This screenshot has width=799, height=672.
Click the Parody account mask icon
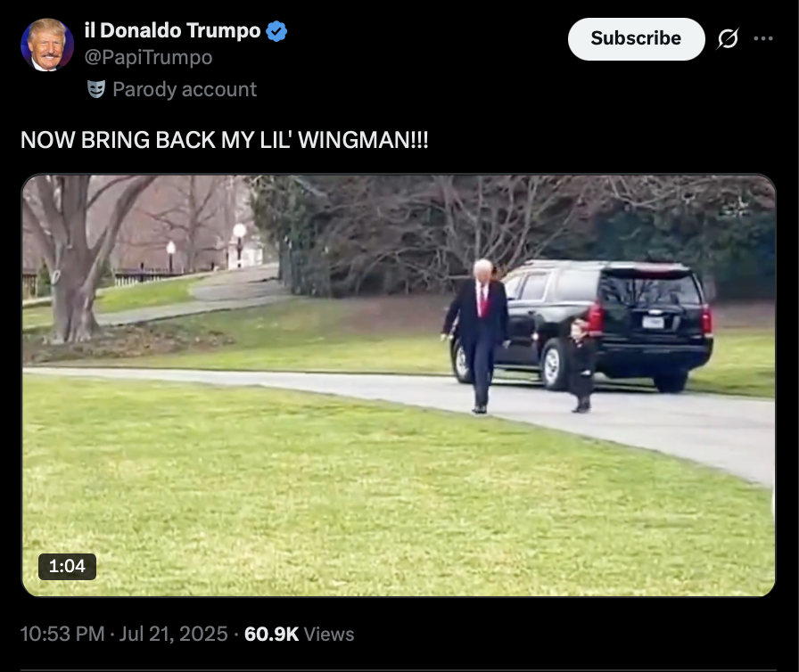tap(95, 89)
